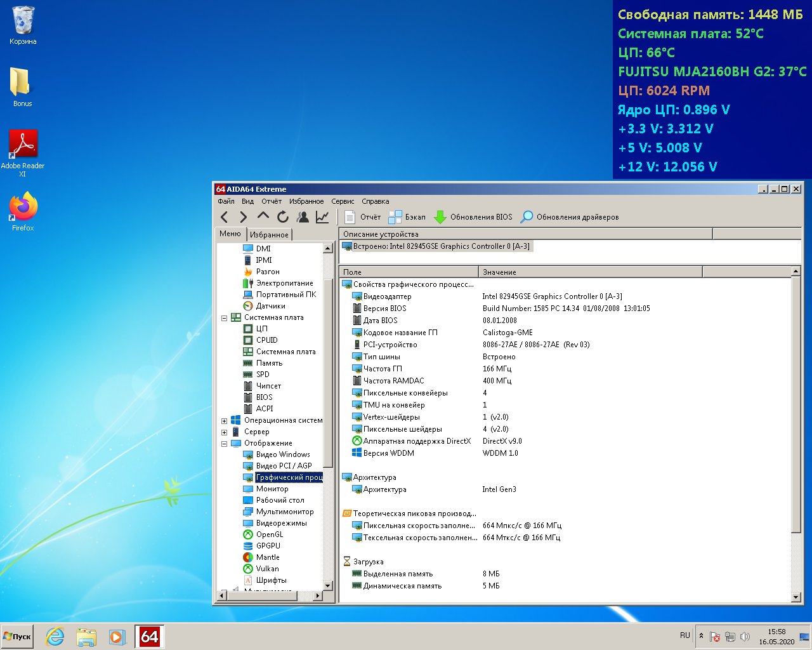This screenshot has height=650, width=812.
Task: Switch to the Избранное tab
Action: (269, 235)
